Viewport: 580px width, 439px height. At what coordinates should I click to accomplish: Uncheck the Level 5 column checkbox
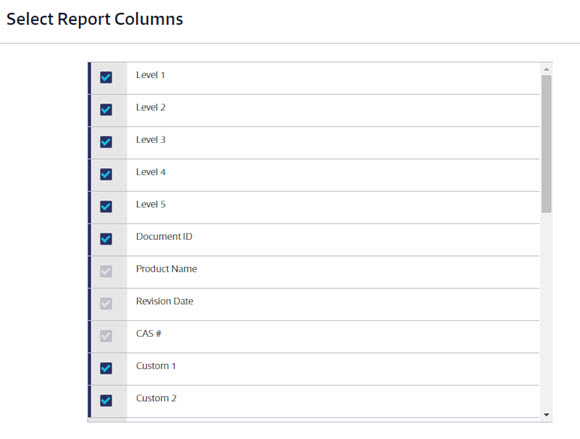[106, 206]
